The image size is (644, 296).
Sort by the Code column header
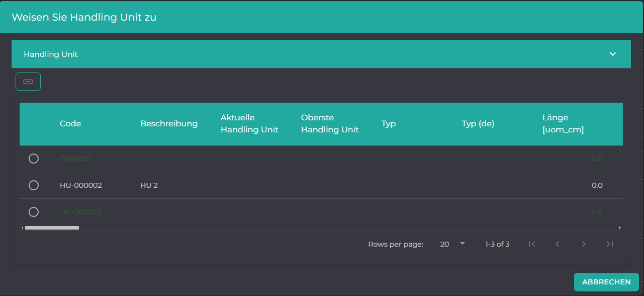70,124
